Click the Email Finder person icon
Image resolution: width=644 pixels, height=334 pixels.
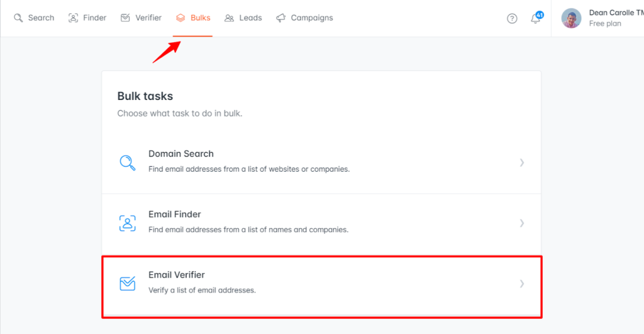coord(128,223)
